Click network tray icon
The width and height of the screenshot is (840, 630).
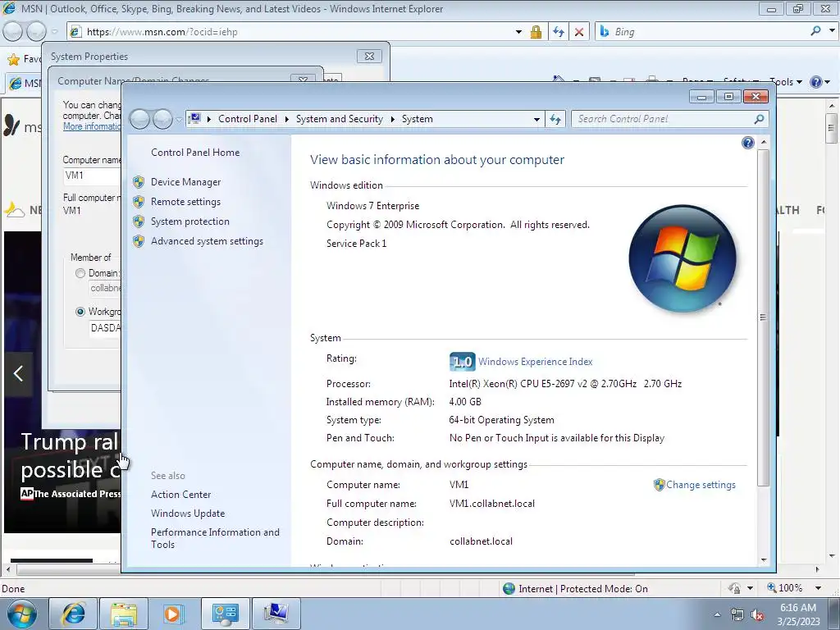tap(737, 615)
